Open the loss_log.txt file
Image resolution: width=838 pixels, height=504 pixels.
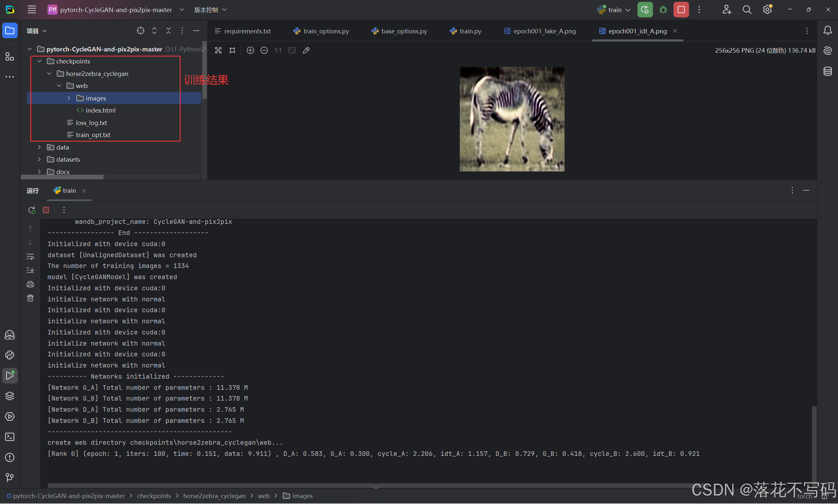pos(91,123)
